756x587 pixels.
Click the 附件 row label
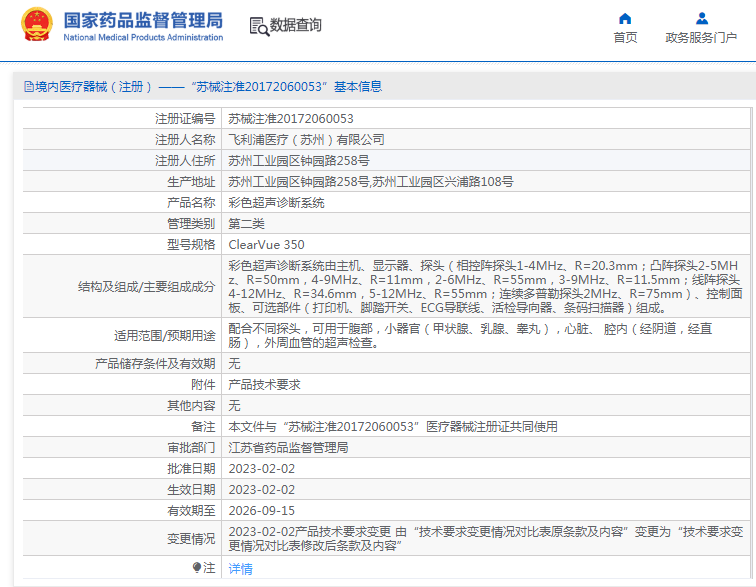coord(203,385)
